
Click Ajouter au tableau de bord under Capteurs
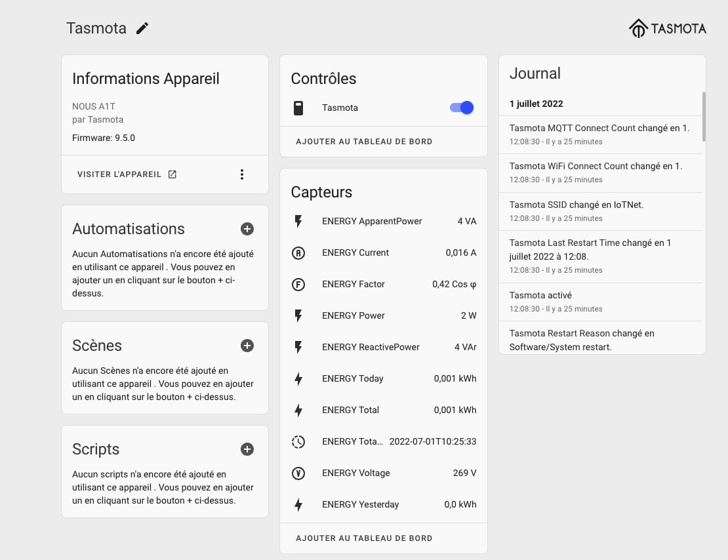tap(364, 538)
